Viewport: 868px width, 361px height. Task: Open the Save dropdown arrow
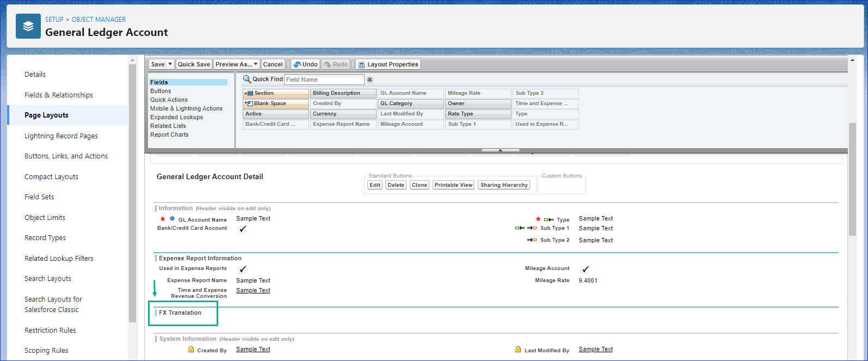[x=170, y=64]
